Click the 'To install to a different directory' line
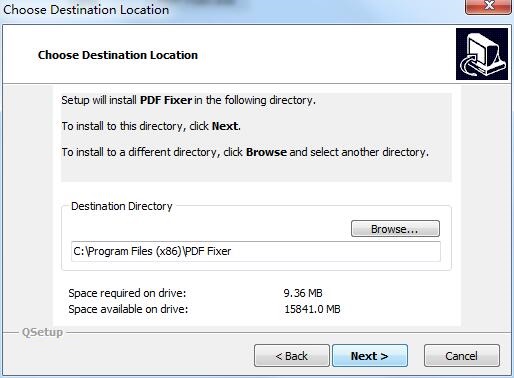The width and height of the screenshot is (514, 378). point(245,152)
